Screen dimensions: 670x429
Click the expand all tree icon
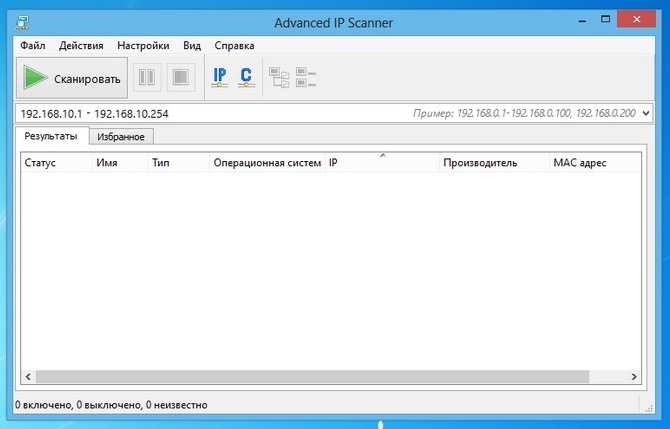click(x=279, y=77)
